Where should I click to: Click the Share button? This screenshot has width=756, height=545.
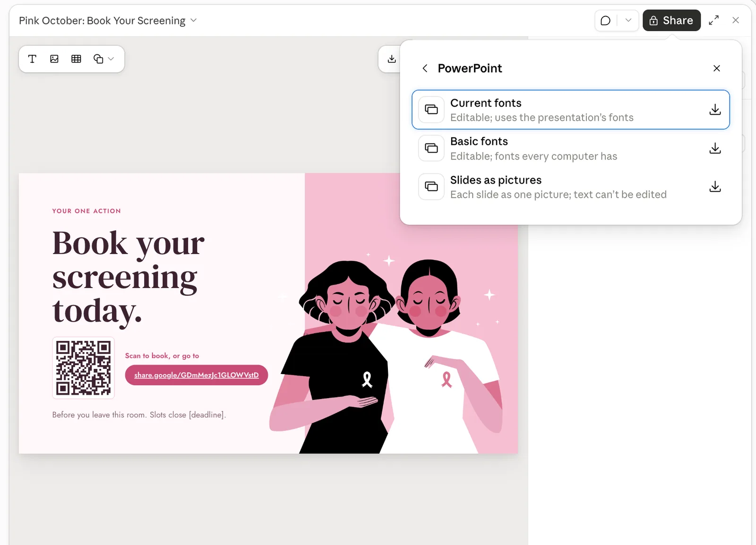pos(671,20)
